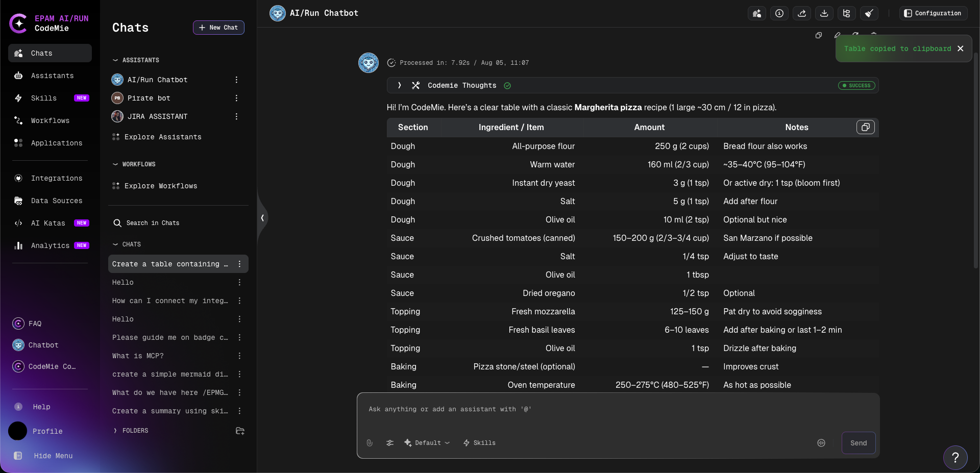The height and width of the screenshot is (473, 980).
Task: Click the Send button
Action: 859,443
